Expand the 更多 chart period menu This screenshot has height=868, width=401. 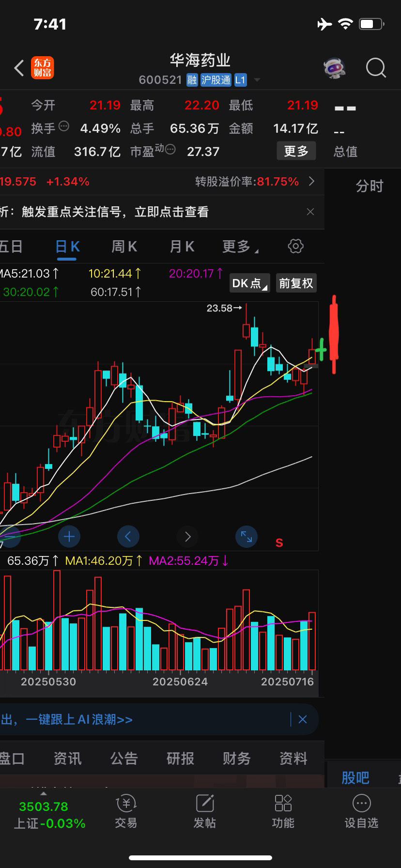click(240, 247)
